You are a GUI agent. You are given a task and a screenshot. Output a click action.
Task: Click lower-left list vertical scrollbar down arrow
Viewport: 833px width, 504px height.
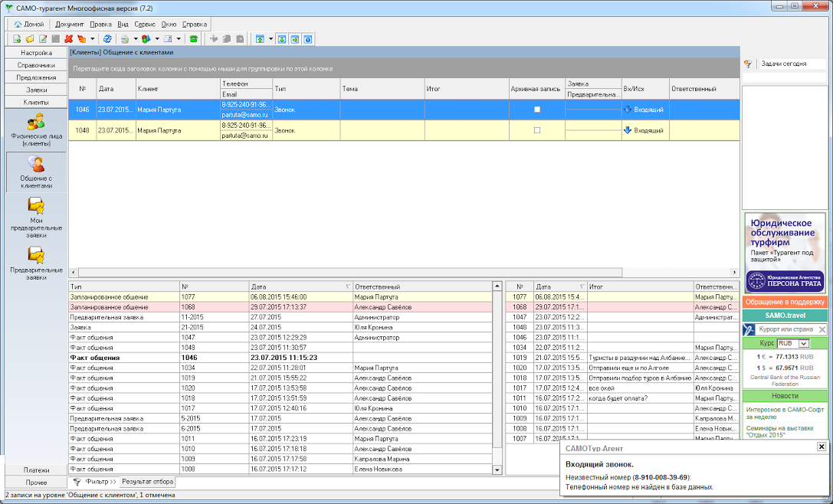click(497, 470)
